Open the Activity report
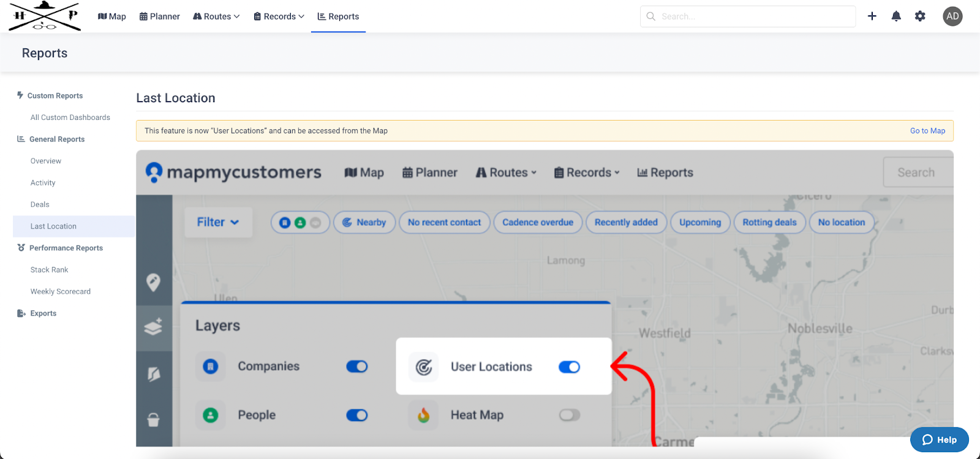980x459 pixels. (43, 183)
